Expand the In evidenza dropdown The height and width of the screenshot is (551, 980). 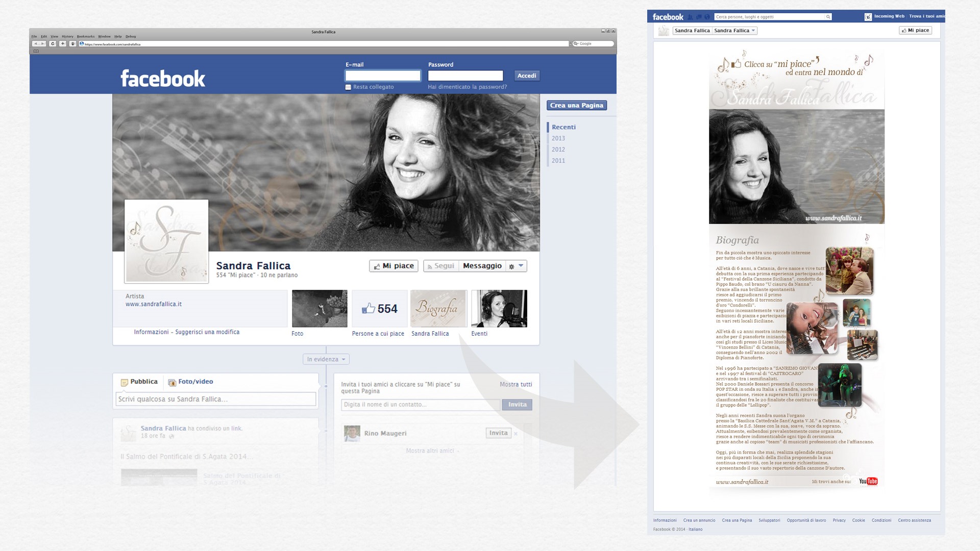tap(326, 359)
